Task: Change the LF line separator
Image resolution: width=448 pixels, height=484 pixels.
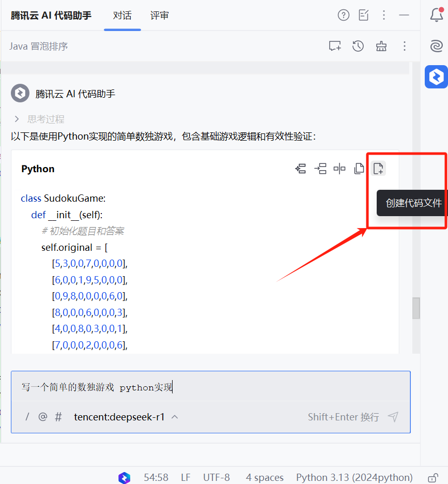Action: tap(186, 477)
